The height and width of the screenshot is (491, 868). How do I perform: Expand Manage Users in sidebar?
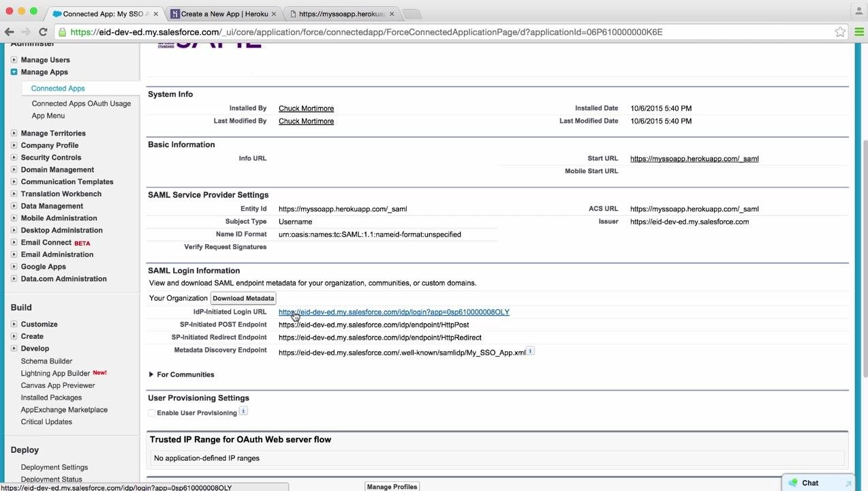14,60
